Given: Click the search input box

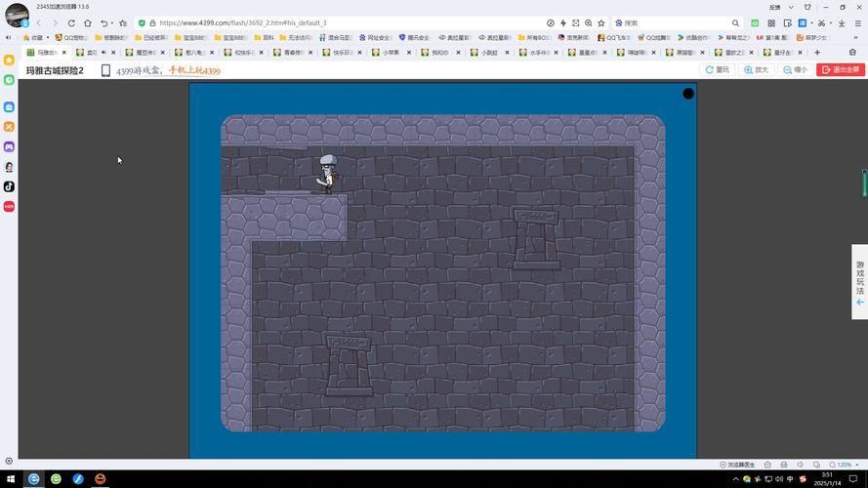Looking at the screenshot, I should (x=677, y=23).
